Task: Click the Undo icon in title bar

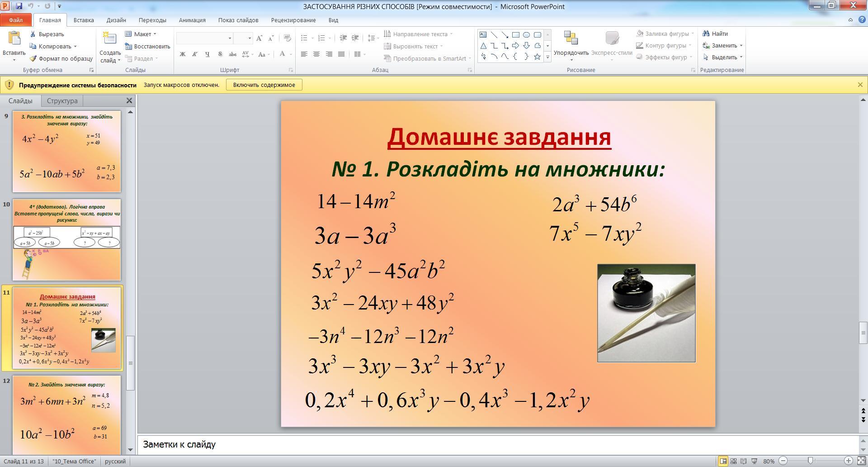Action: click(31, 6)
